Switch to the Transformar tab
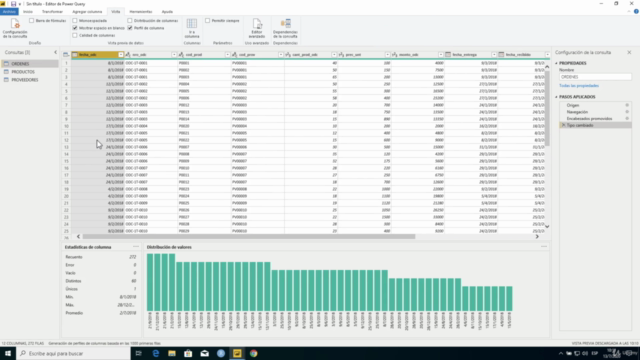 pyautogui.click(x=52, y=12)
